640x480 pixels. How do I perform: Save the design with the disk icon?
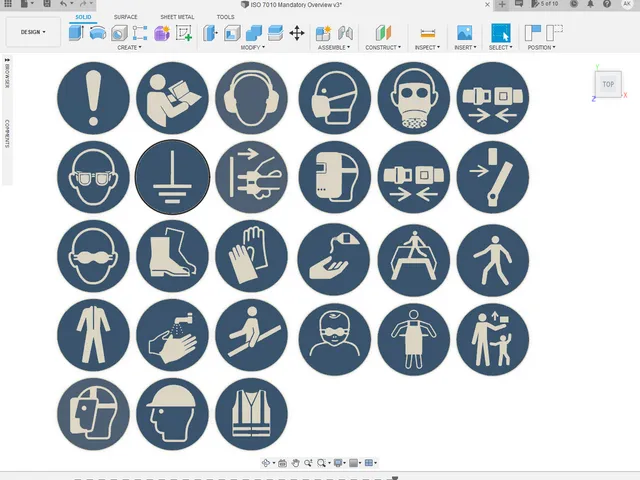pos(47,4)
